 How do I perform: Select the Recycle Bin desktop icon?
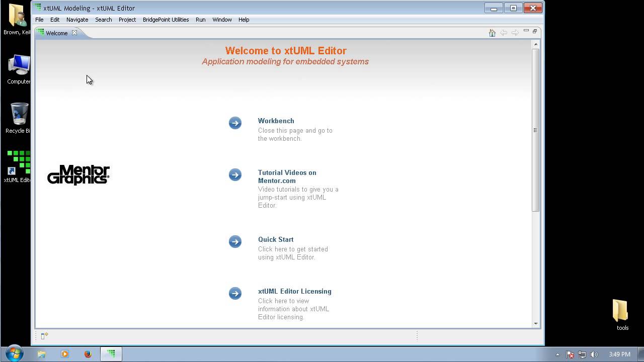coord(19,118)
